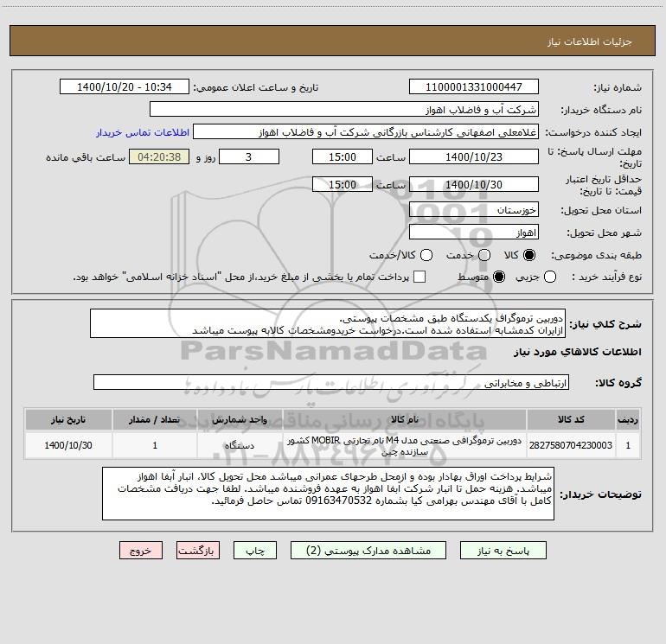Select the خدمت radio button
Image resolution: width=666 pixels, height=644 pixels.
point(484,255)
